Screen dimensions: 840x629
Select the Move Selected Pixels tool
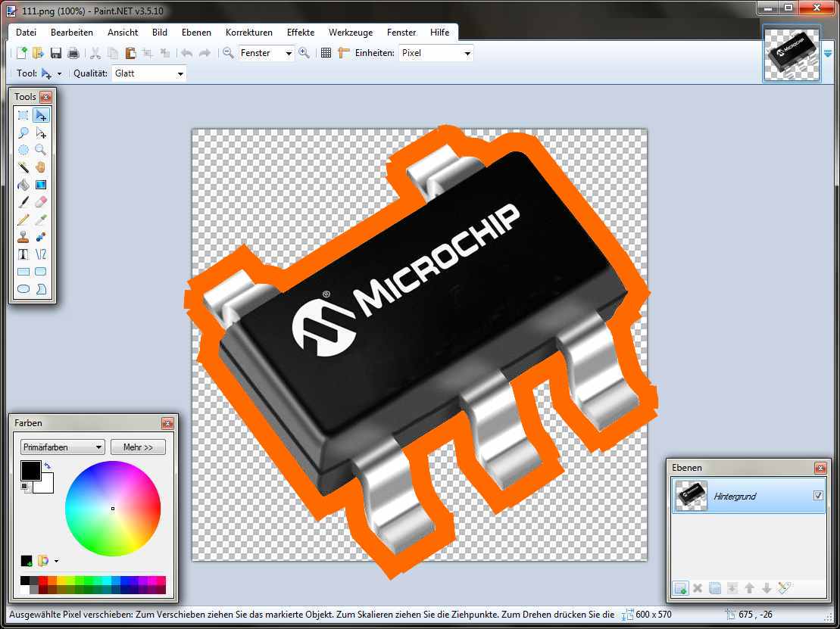(41, 115)
